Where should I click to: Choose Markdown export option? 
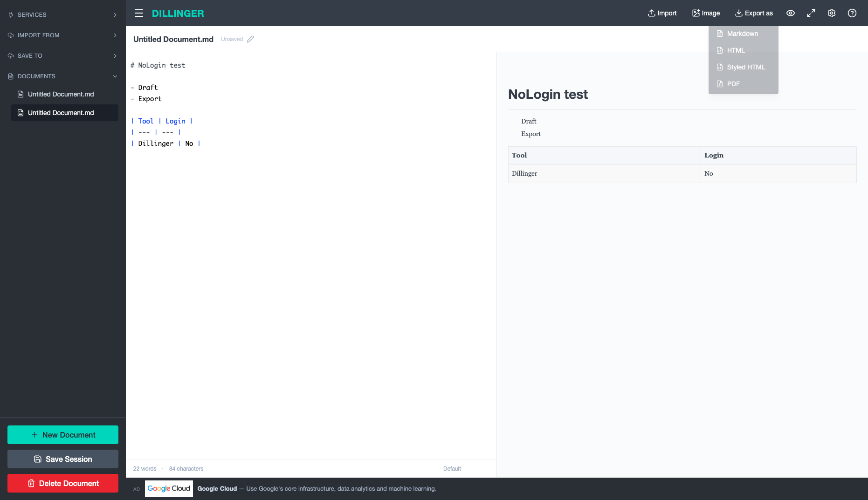[x=743, y=34]
